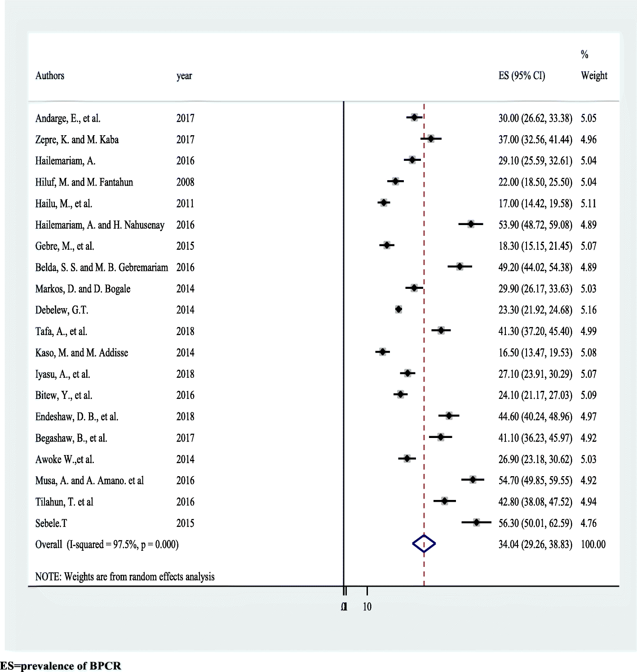
Task: Select author "Gebre, M., et al."
Action: click(65, 246)
